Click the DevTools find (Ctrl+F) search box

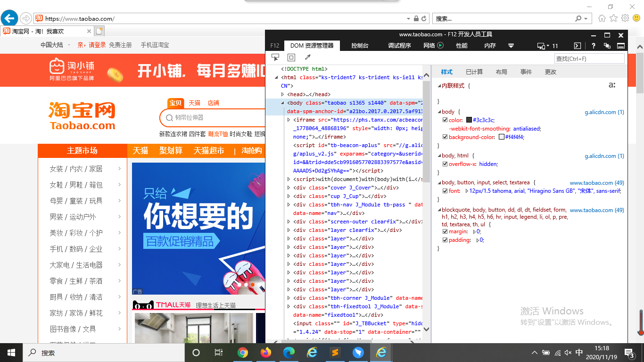(x=589, y=59)
